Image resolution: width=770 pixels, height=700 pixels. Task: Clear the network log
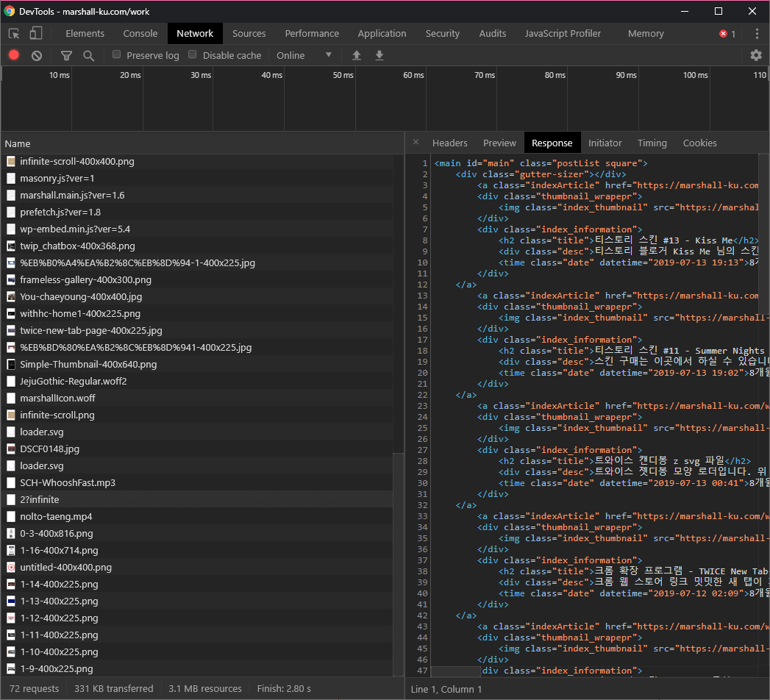coord(37,56)
